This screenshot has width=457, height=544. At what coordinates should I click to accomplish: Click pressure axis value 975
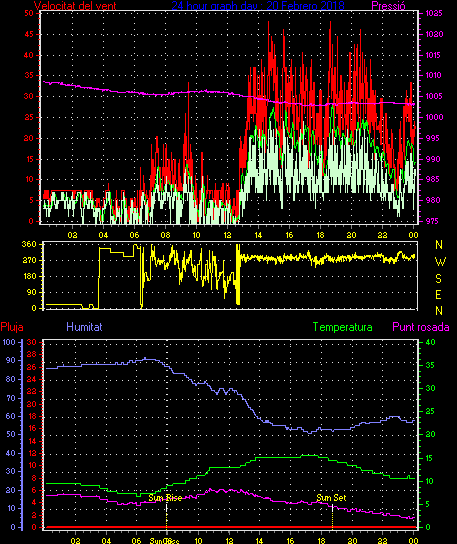[x=433, y=221]
